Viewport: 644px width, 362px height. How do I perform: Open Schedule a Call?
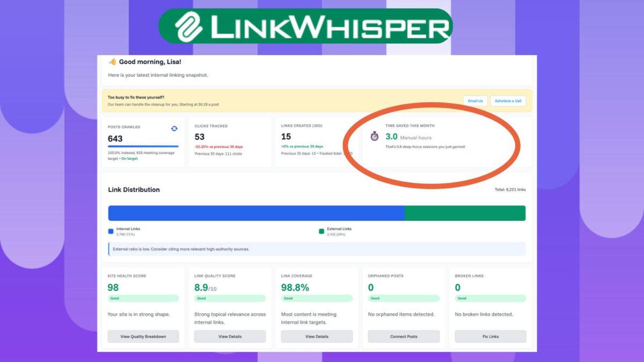508,101
